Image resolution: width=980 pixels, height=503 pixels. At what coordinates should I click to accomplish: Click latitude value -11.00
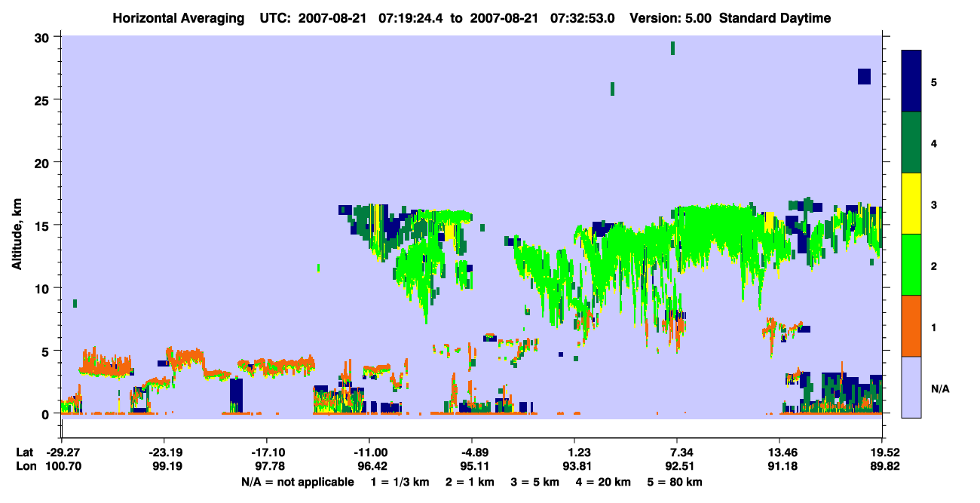point(369,452)
